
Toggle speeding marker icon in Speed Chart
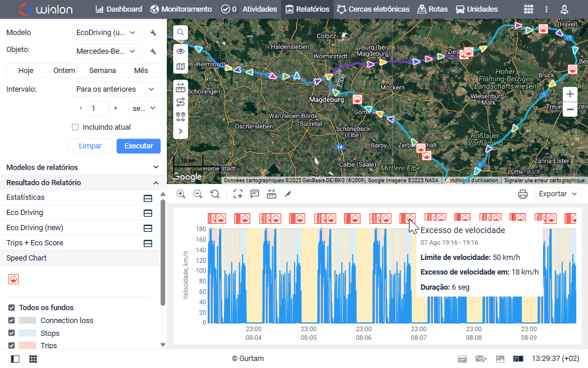click(x=13, y=279)
